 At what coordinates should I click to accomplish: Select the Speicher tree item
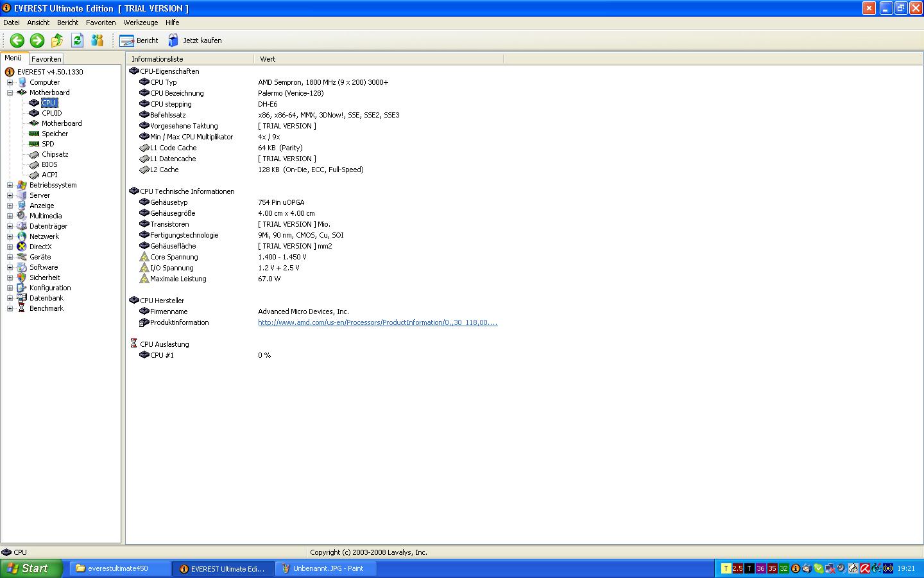tap(55, 134)
